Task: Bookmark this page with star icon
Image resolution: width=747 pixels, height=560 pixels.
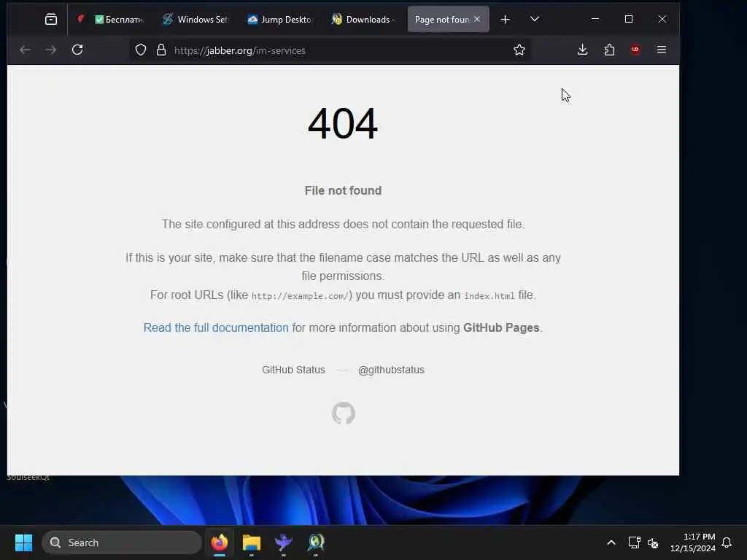Action: point(519,50)
